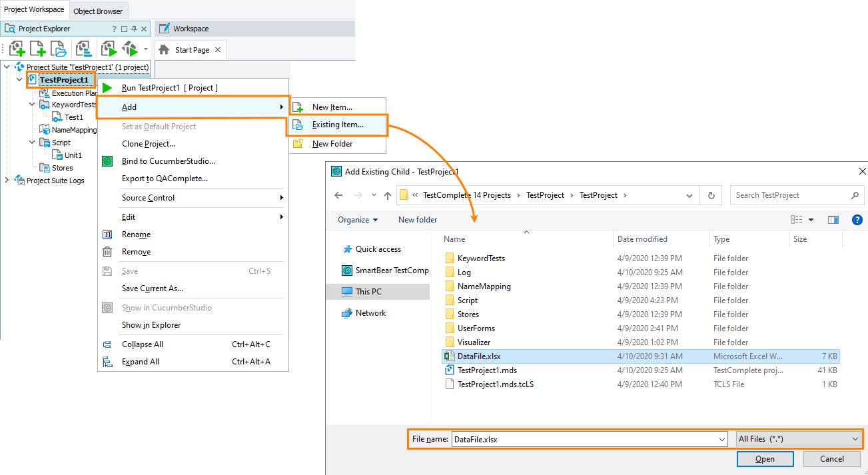Open a project via the Open File icon
Screen dimensions: 868x475
[58, 48]
